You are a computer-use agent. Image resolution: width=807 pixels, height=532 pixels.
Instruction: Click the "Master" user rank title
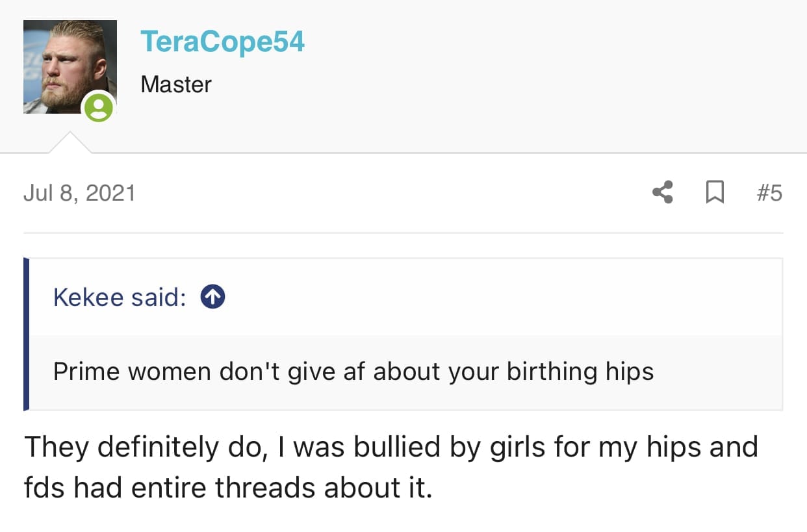176,84
